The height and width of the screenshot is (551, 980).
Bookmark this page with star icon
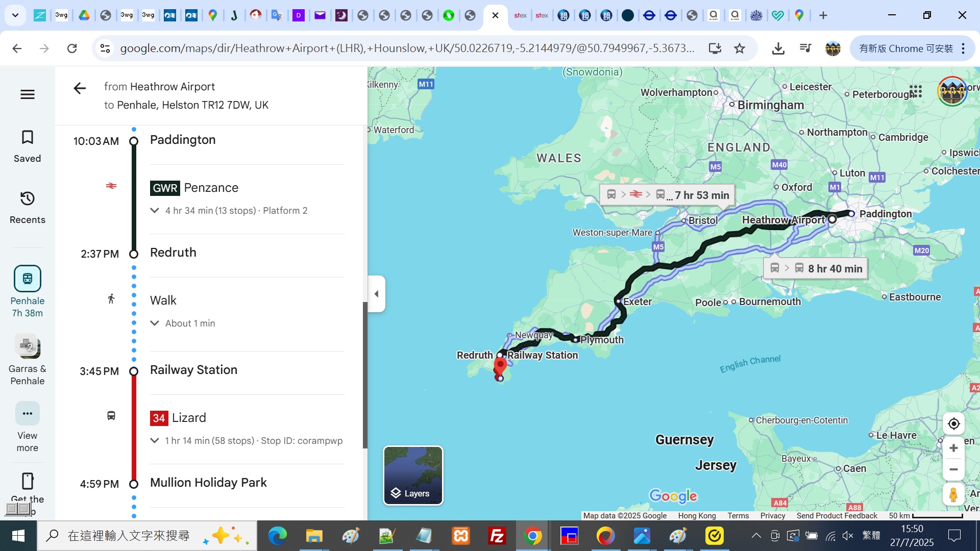click(740, 48)
